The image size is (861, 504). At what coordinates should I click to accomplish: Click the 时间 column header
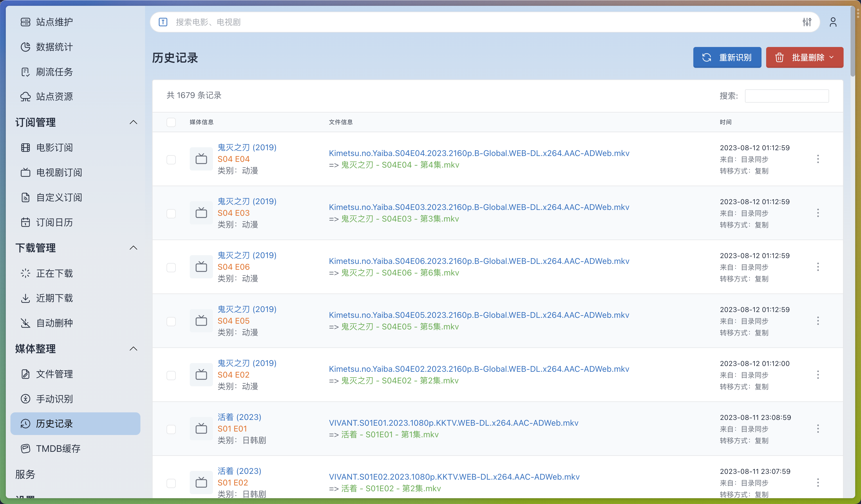pos(726,122)
